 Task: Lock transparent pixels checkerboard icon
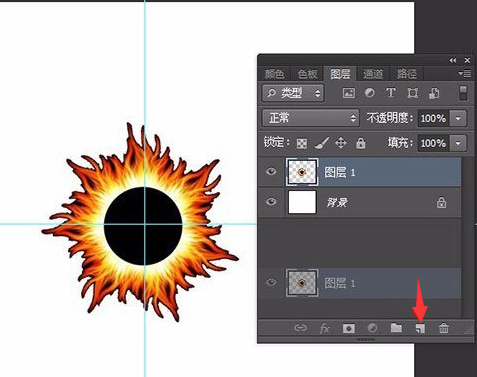(302, 144)
